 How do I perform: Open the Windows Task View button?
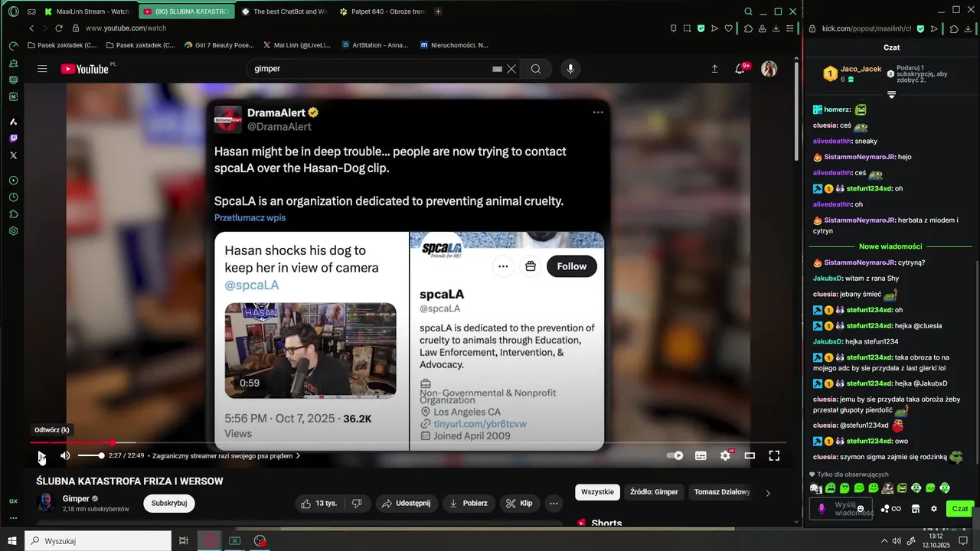pyautogui.click(x=184, y=541)
